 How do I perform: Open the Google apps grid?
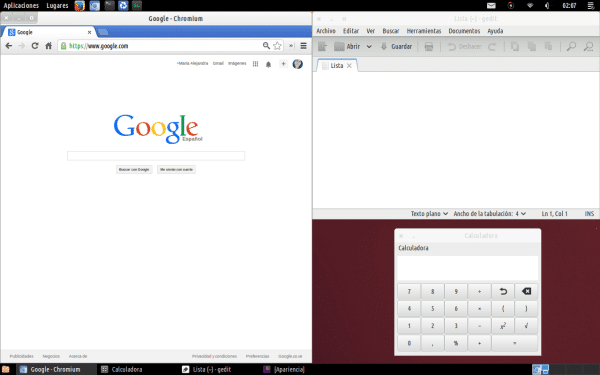pos(255,64)
